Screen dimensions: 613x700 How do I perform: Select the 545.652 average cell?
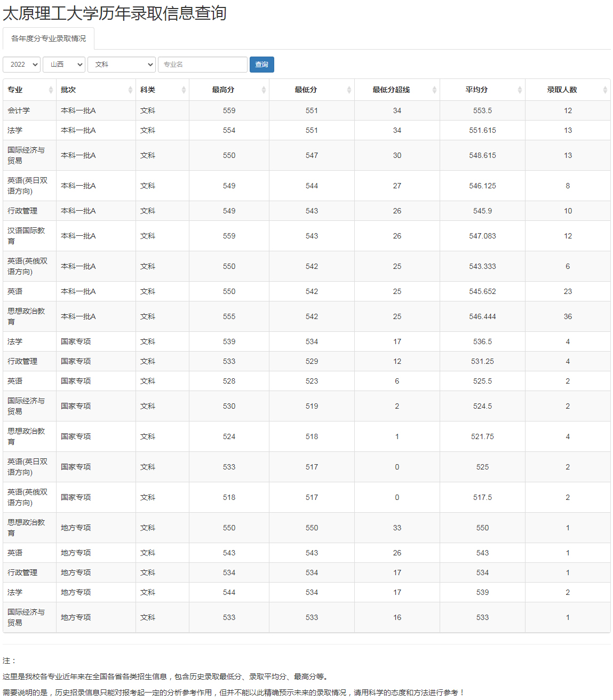pyautogui.click(x=482, y=291)
